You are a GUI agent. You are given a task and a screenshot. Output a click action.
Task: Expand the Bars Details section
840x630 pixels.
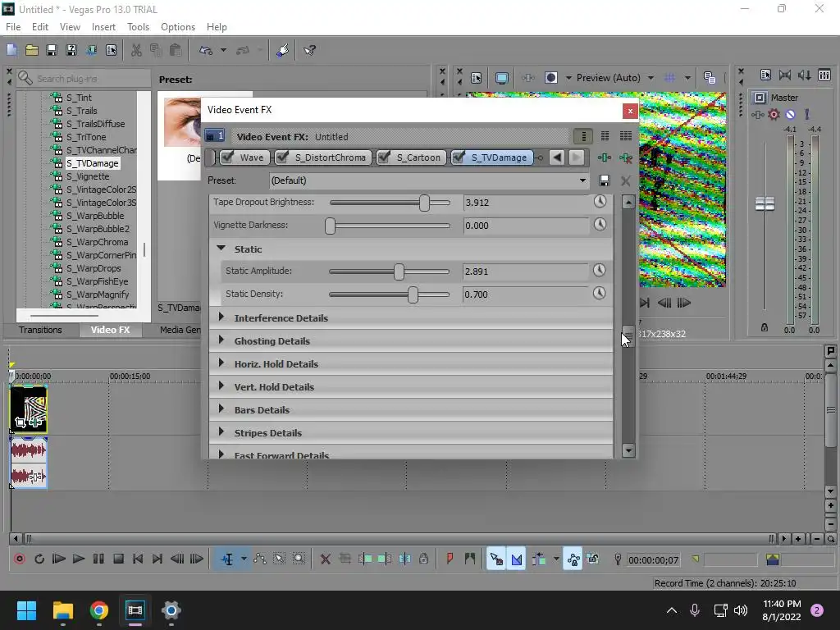(x=221, y=409)
